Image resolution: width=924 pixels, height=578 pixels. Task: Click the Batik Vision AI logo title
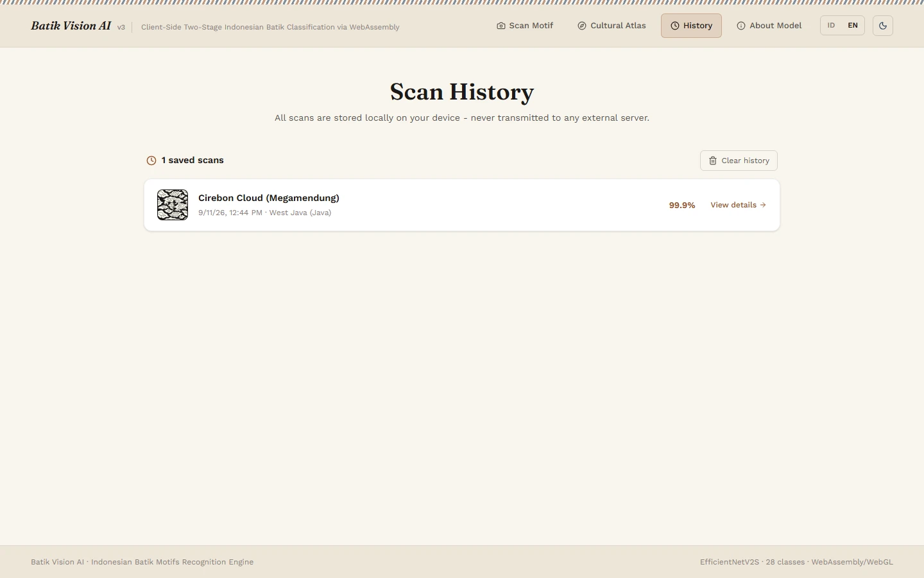coord(71,26)
